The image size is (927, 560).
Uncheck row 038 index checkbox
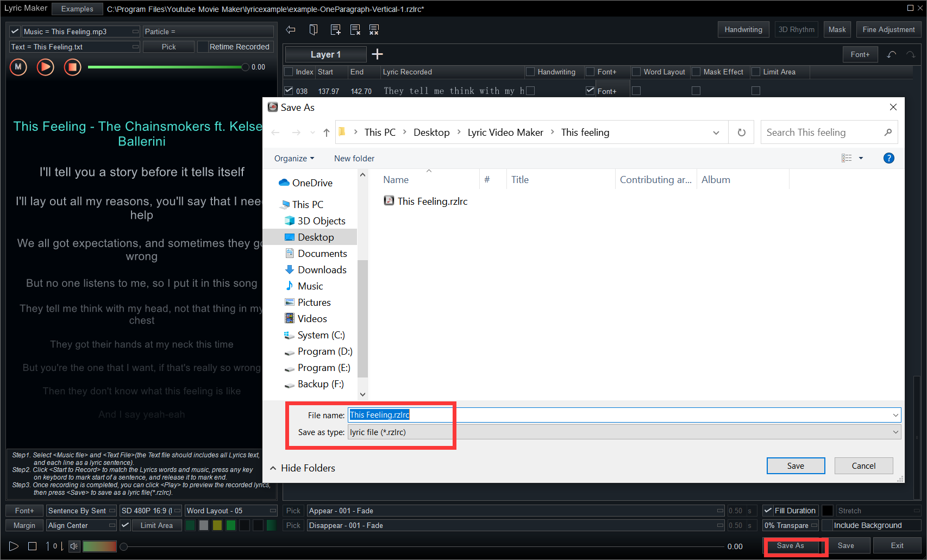coord(289,91)
